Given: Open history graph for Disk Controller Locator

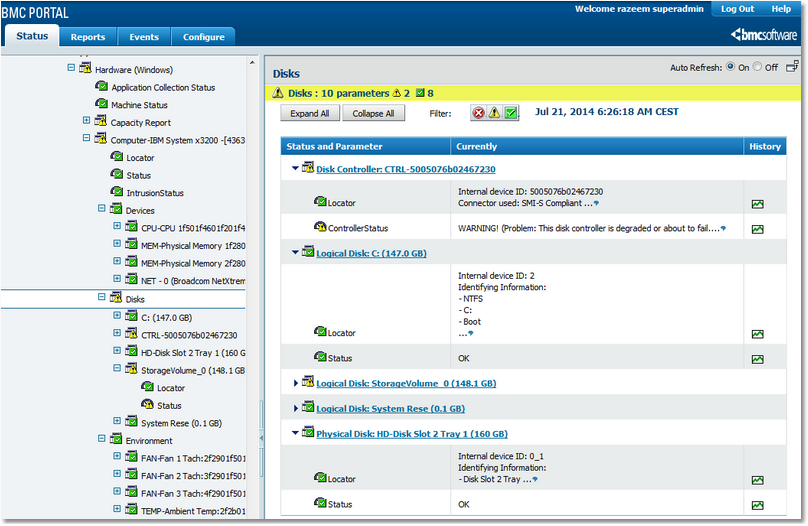Looking at the screenshot, I should [x=758, y=204].
